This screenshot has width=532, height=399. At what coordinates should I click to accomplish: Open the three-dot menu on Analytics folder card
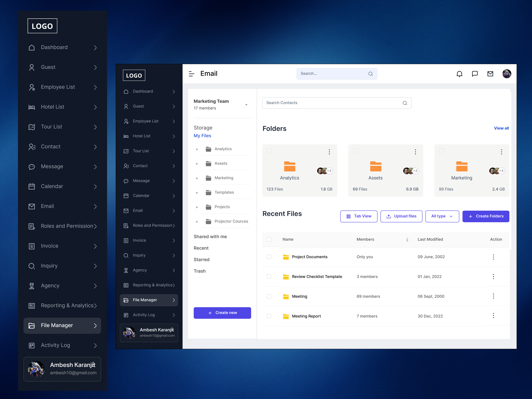tap(329, 152)
